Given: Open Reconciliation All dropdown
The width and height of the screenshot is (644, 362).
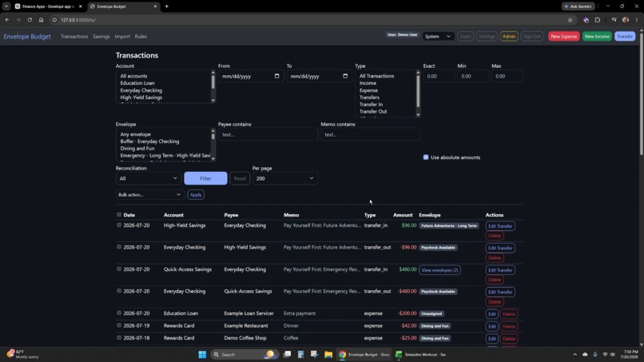Looking at the screenshot, I should [149, 178].
